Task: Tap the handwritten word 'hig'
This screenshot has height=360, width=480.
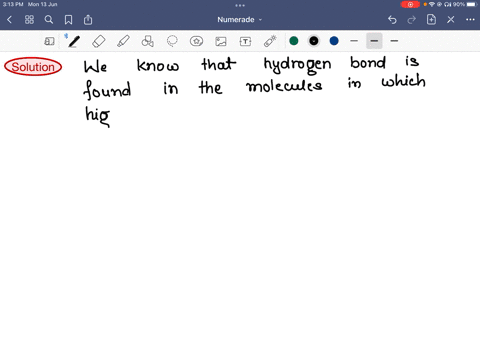Action: coord(97,116)
